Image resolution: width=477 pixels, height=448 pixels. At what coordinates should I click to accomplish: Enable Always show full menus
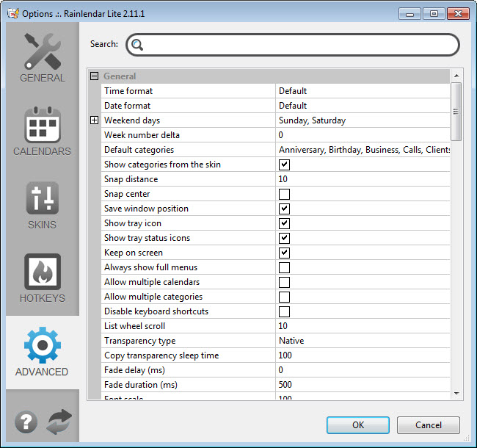pyautogui.click(x=284, y=267)
